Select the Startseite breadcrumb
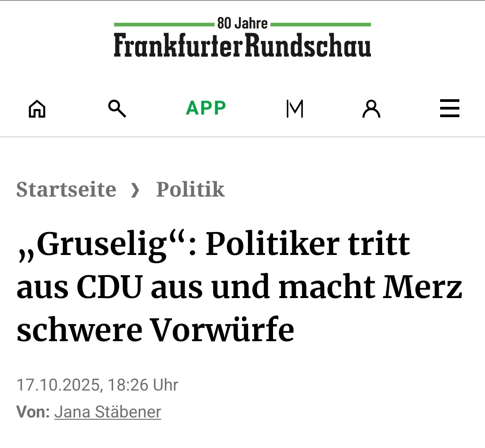This screenshot has height=448, width=485. 66,189
